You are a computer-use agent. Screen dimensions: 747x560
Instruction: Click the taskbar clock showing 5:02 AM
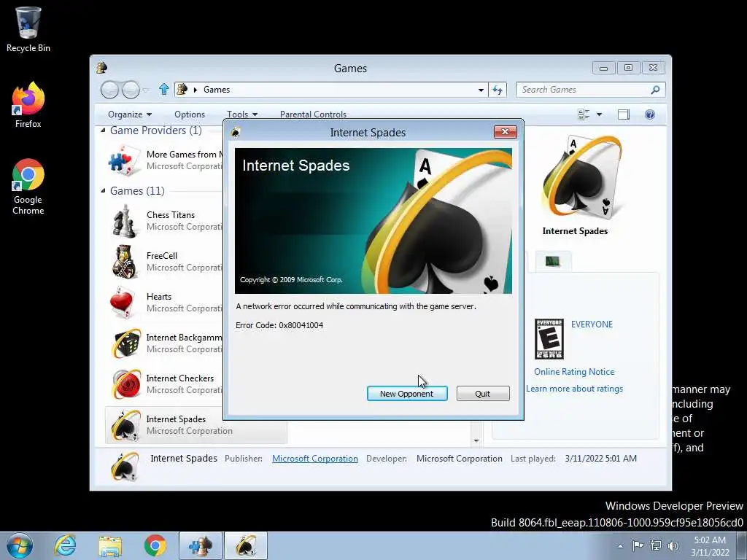coord(710,545)
